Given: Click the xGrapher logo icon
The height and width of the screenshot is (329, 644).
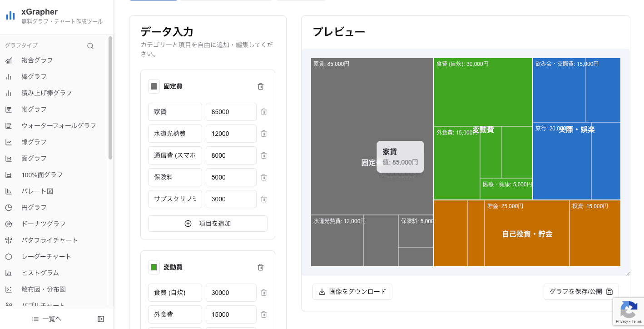Looking at the screenshot, I should [x=10, y=16].
